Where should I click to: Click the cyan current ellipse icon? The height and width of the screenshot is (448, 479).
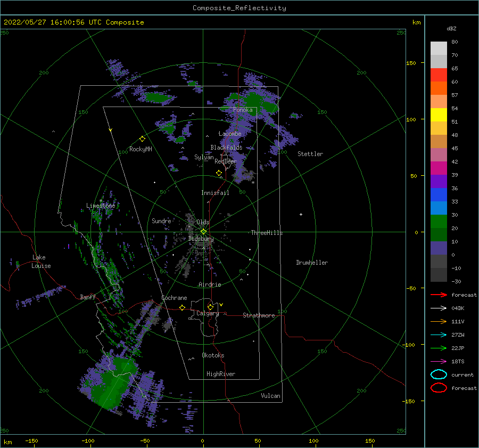tap(439, 374)
